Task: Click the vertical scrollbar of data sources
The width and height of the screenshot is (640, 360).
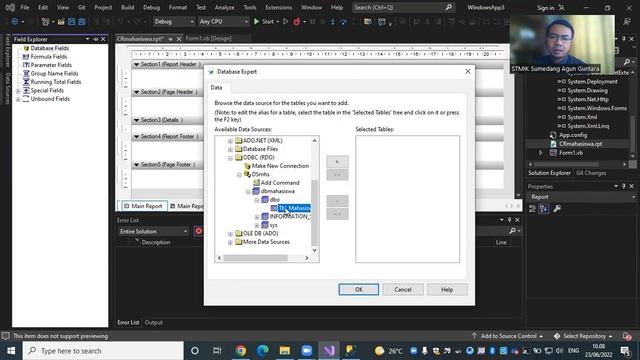Action: (x=314, y=212)
